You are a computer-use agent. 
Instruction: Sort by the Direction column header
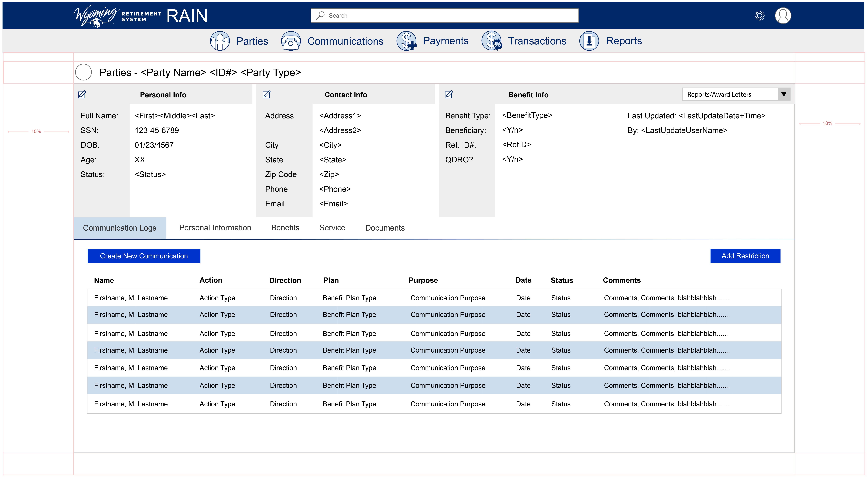[285, 280]
